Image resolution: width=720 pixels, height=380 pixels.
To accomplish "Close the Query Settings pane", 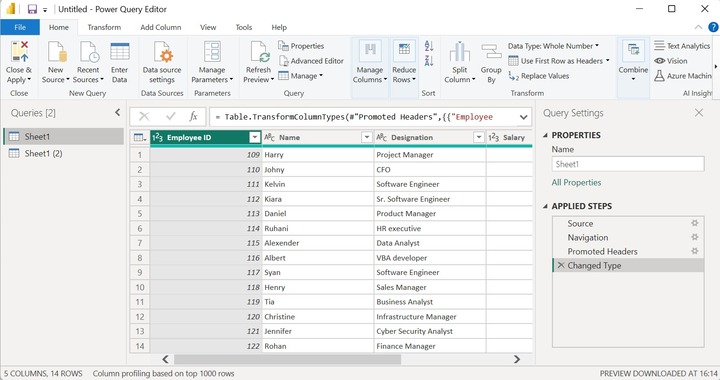I will pos(699,112).
